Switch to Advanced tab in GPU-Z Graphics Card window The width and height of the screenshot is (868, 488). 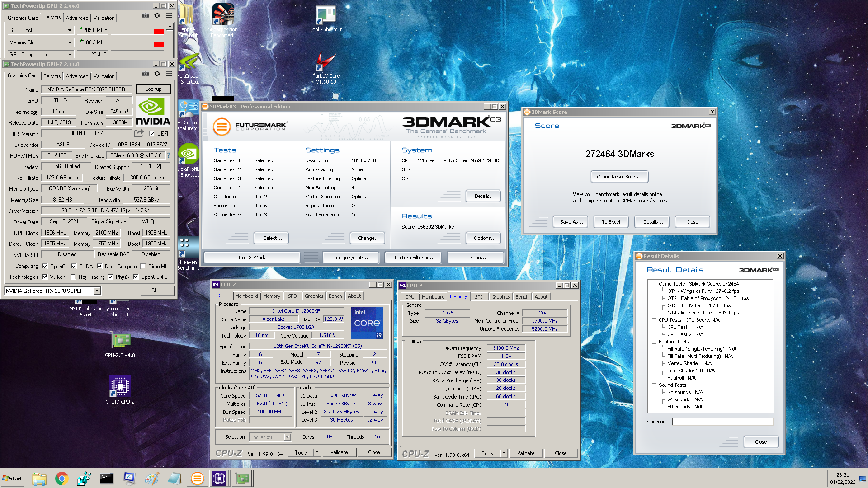[x=77, y=76]
